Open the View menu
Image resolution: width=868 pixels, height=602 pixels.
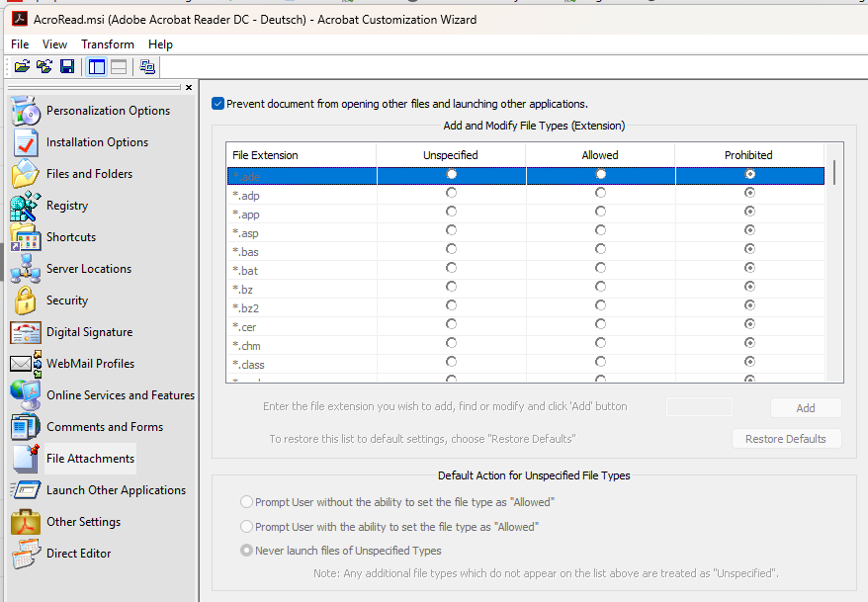55,44
